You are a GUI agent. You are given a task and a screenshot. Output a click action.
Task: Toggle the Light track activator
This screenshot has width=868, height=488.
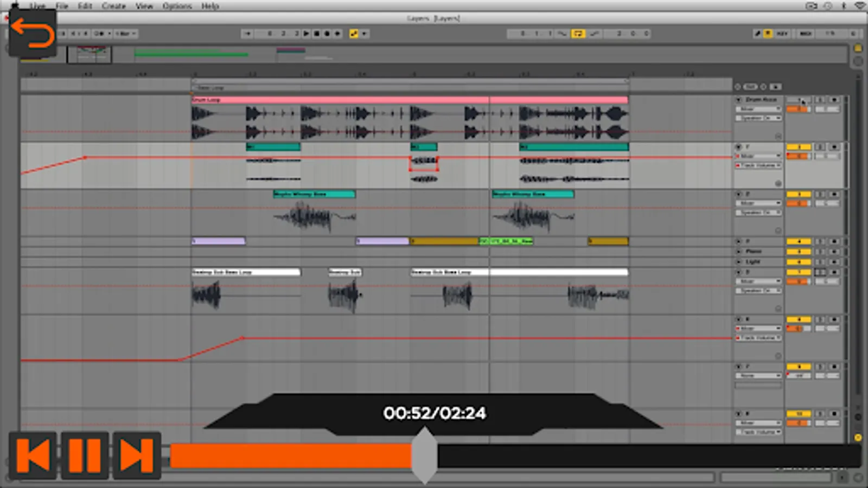(799, 262)
